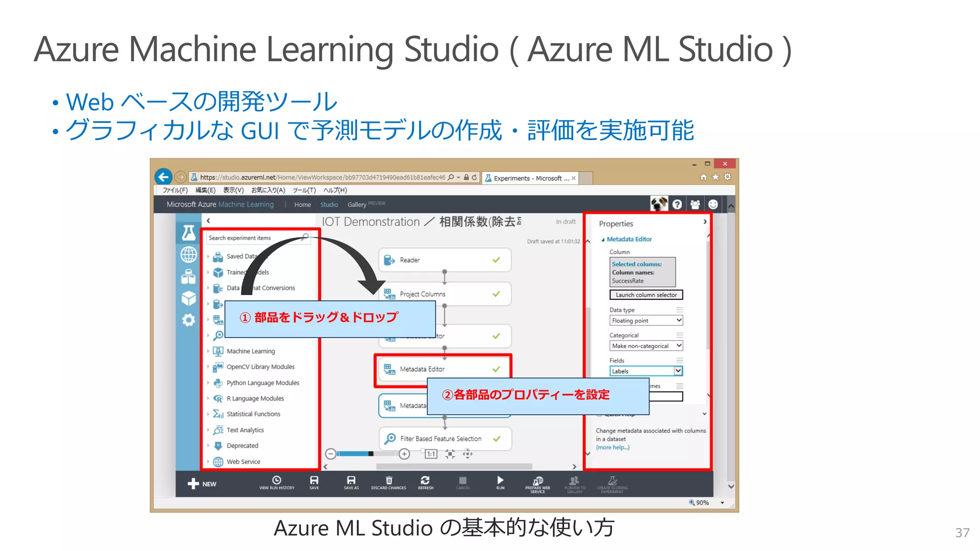Expand OpenCV Library Modules group

[208, 367]
